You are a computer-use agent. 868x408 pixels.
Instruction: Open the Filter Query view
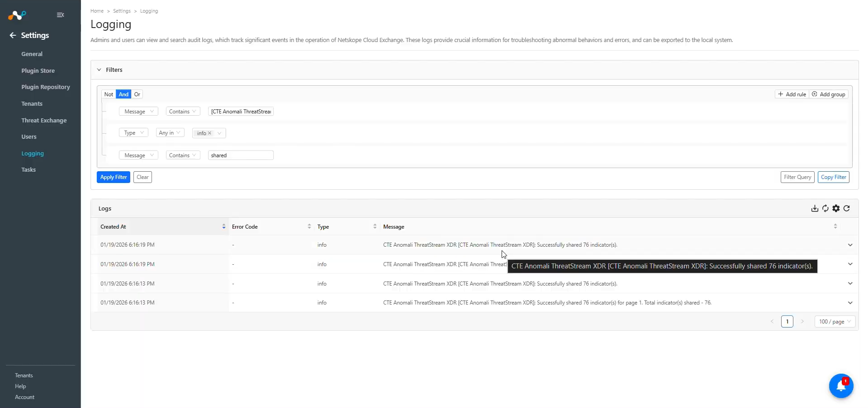(x=797, y=177)
